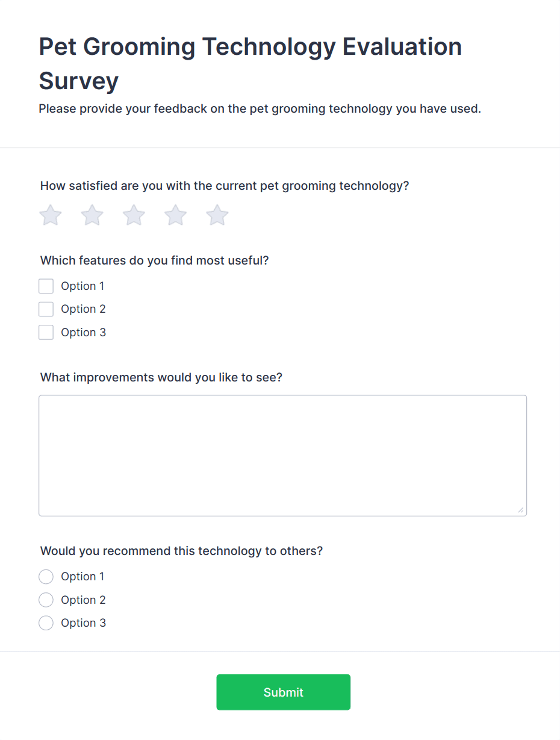Click the Option 3 radio label text

tap(83, 622)
